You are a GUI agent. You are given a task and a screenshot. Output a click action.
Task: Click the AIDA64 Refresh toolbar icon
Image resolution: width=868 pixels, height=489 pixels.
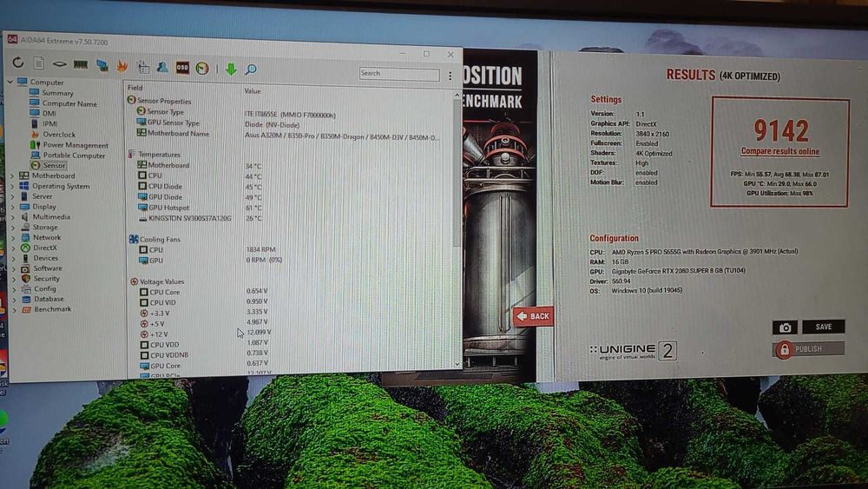[x=17, y=63]
